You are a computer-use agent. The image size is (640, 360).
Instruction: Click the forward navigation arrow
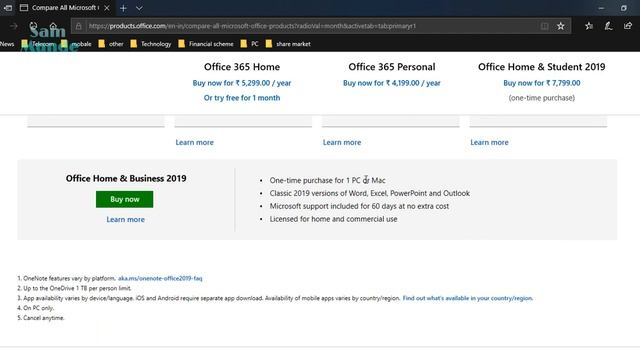click(13, 26)
